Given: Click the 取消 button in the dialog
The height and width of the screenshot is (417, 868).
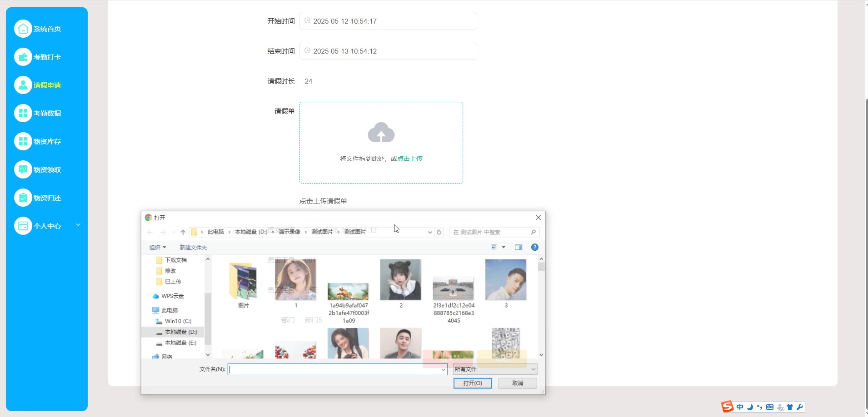Looking at the screenshot, I should (518, 383).
